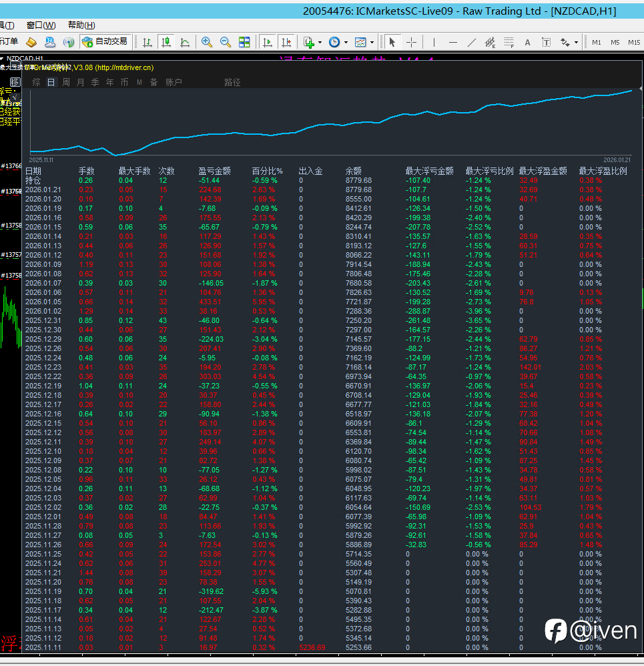Select the text label tool
Screen dimensions: 644x666
(x=547, y=42)
